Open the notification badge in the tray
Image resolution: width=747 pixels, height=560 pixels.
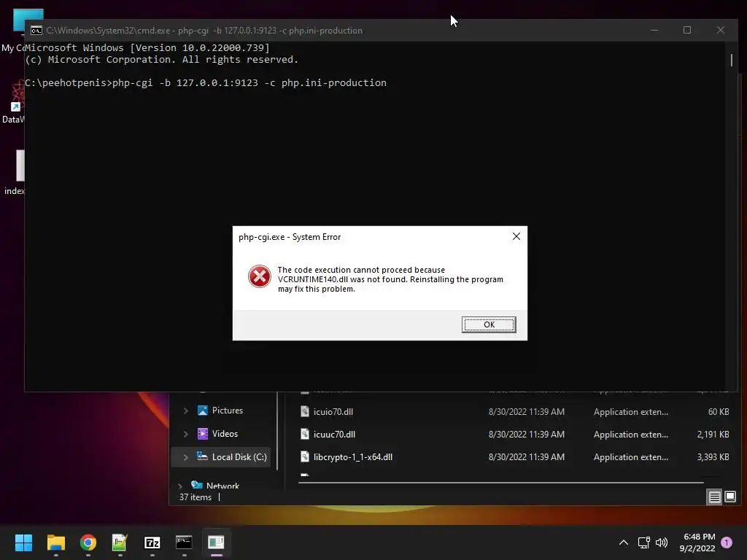(727, 542)
